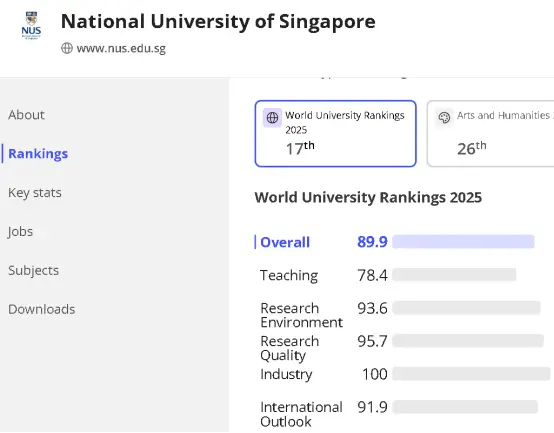Click the 93.6 score value
554x433 pixels.
[372, 308]
